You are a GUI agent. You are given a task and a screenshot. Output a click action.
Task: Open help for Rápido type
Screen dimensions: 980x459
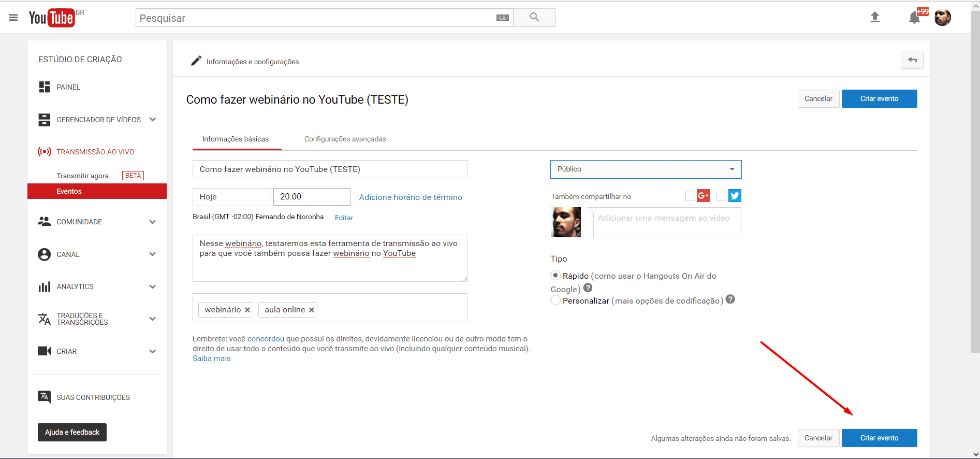(x=588, y=288)
